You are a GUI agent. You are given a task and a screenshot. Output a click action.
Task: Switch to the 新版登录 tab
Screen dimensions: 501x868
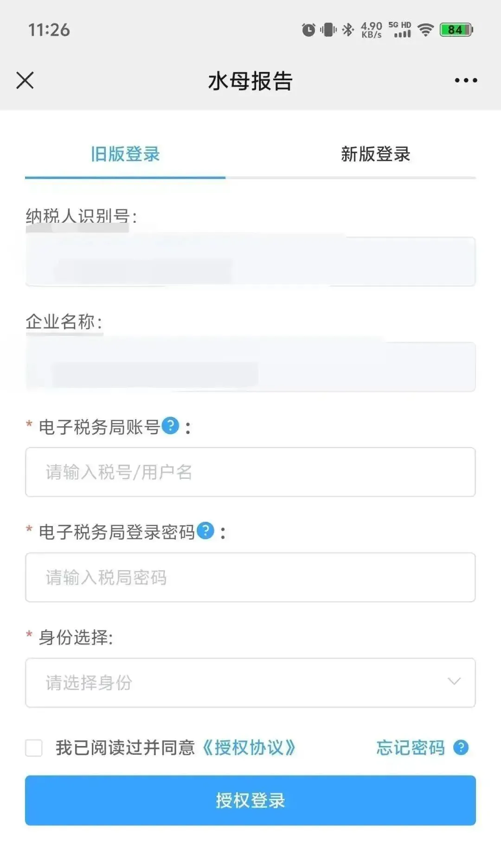[x=376, y=154]
